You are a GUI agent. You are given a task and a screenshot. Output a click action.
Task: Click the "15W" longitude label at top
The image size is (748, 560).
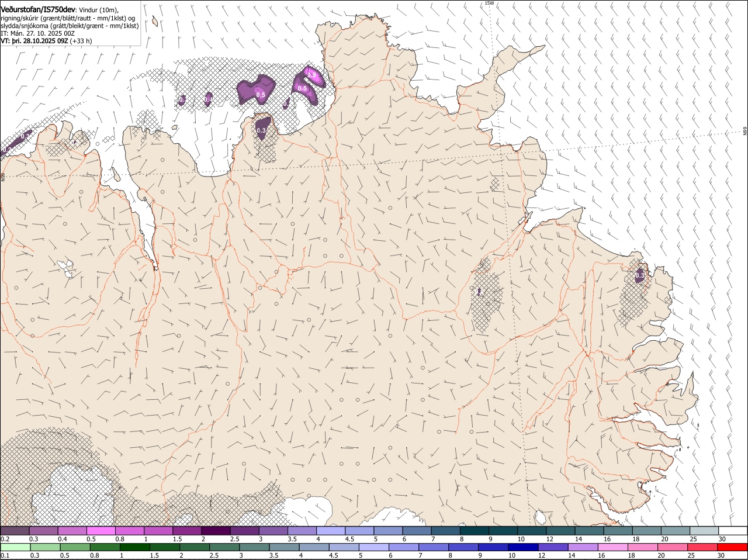tap(489, 3)
